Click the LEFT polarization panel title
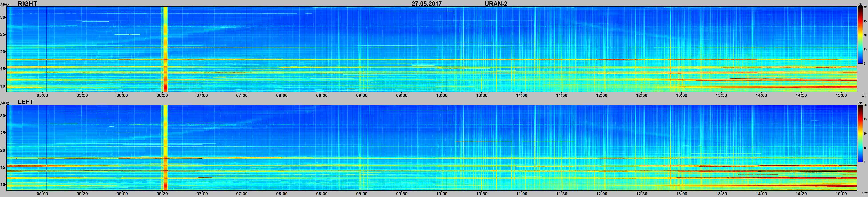The image size is (868, 197). (26, 102)
